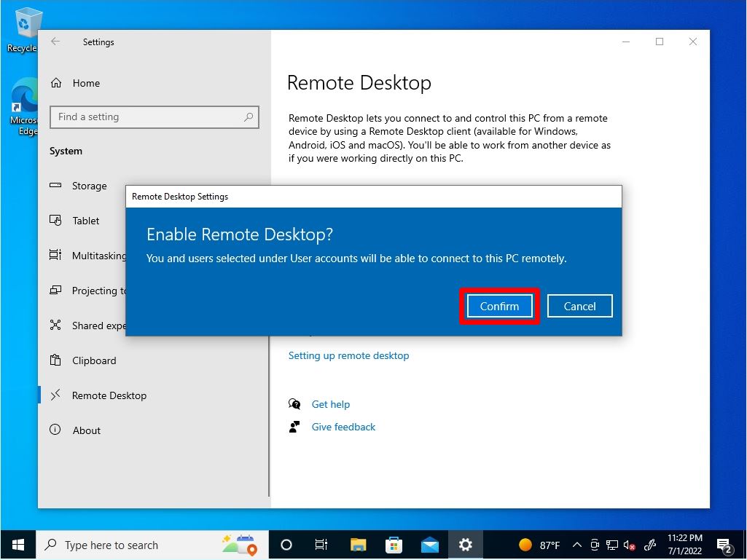Click the Give feedback icon
Viewport: 747px width, 560px height.
294,427
